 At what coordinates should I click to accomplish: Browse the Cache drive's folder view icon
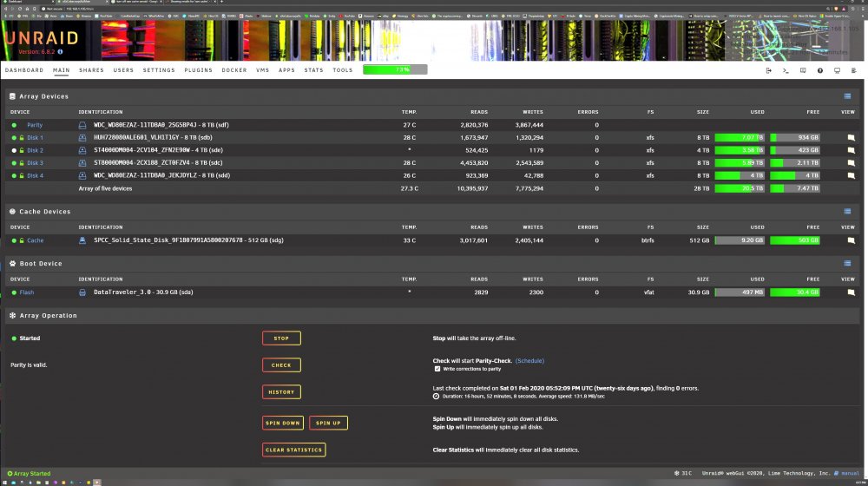851,240
